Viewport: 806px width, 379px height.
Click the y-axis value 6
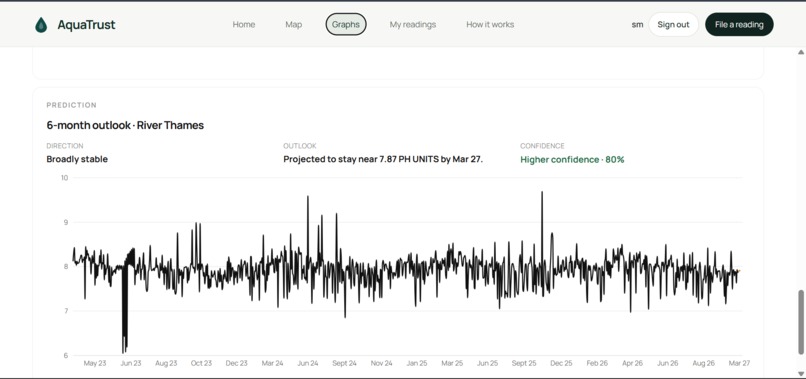[65, 355]
